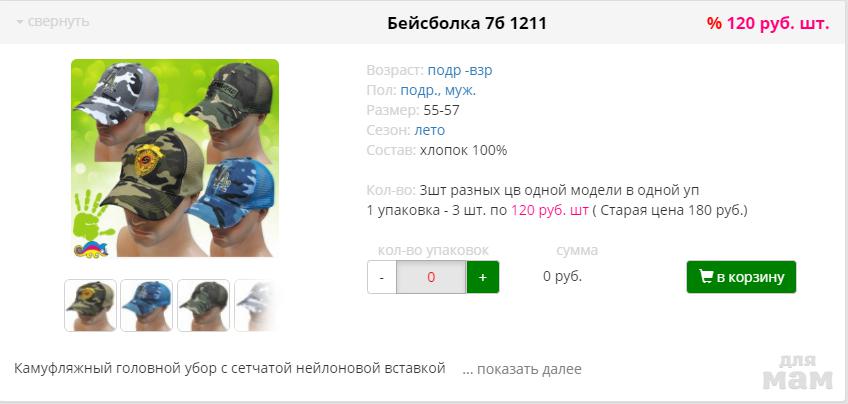
Task: Click the shopping cart icon in button
Action: (x=706, y=276)
